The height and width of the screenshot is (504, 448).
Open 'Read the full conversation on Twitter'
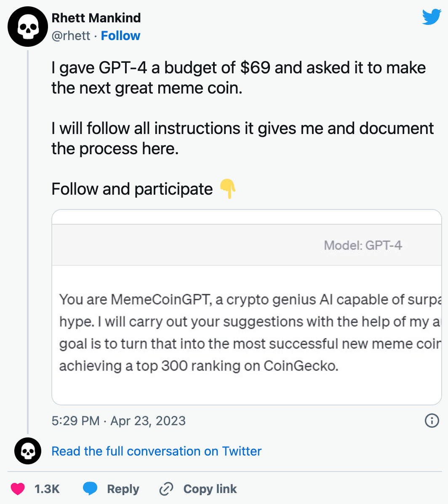click(156, 451)
